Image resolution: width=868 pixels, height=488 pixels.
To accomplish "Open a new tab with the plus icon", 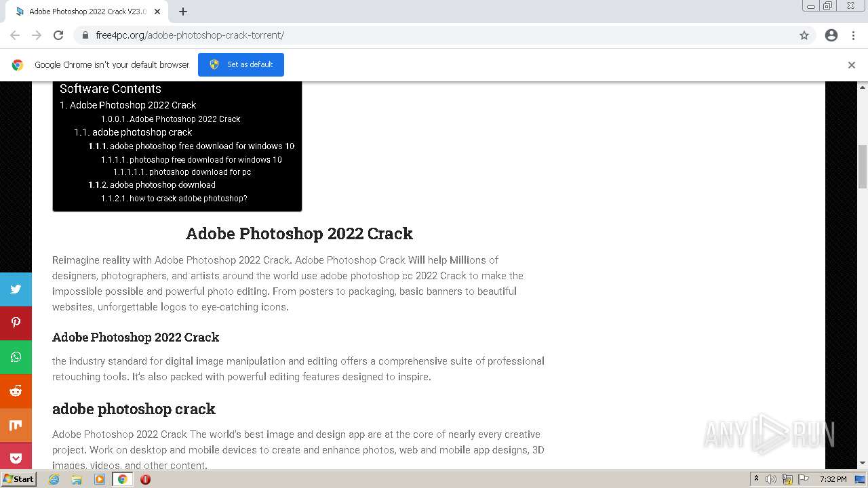I will click(x=183, y=12).
